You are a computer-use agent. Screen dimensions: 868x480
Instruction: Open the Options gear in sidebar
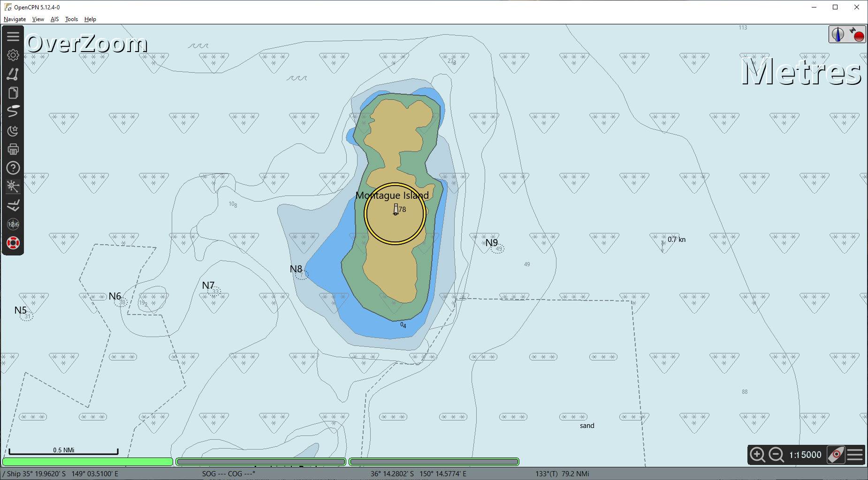13,55
